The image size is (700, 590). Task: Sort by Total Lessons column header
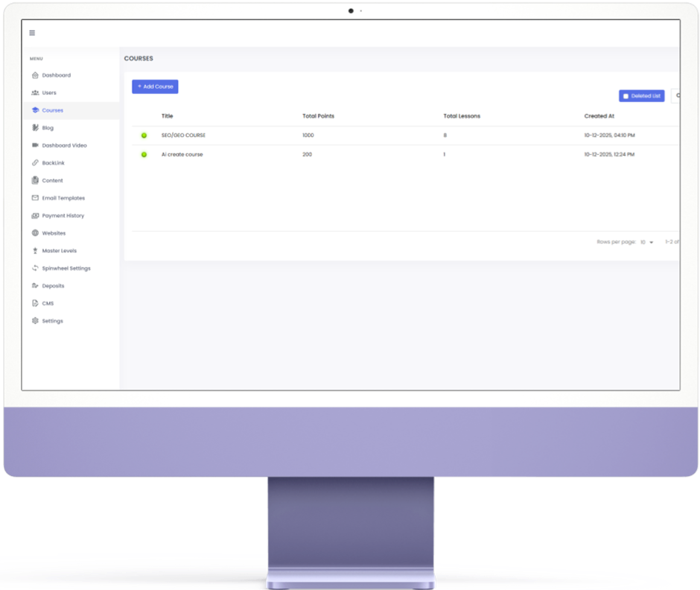[x=462, y=116]
